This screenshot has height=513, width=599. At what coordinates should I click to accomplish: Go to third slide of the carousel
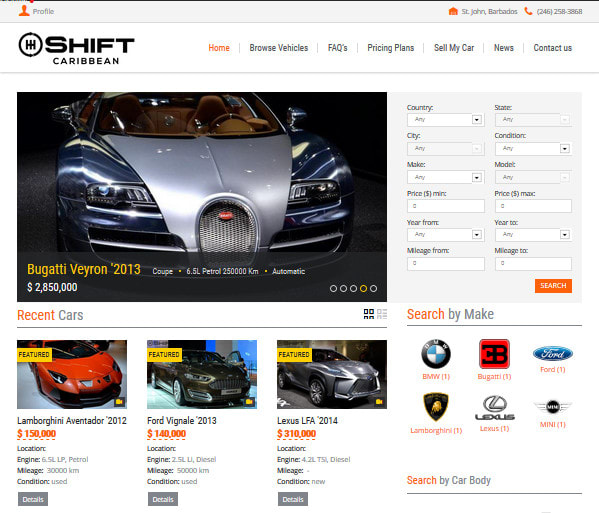pos(353,289)
